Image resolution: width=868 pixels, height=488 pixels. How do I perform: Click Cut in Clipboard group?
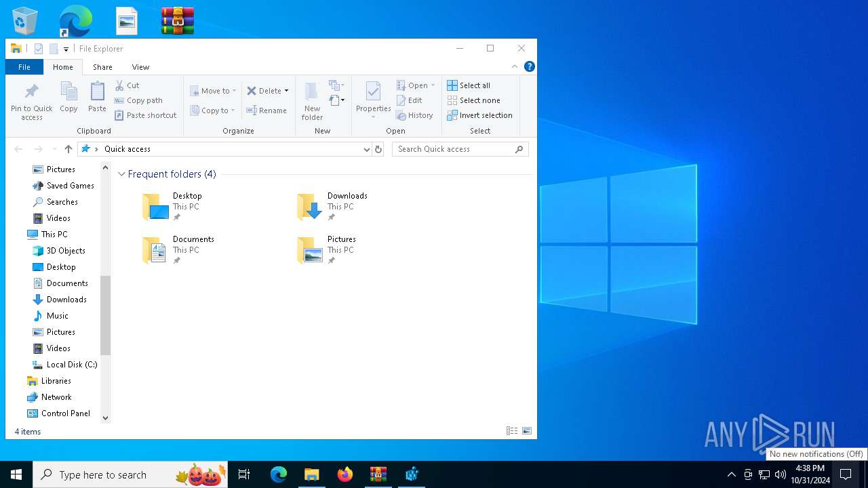[127, 85]
